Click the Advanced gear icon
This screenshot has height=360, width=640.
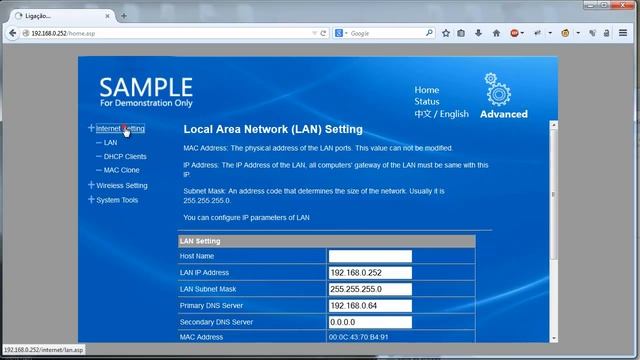click(x=498, y=89)
